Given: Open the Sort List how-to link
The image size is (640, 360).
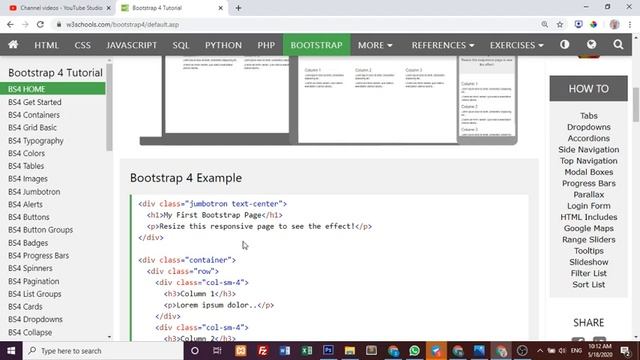Looking at the screenshot, I should tap(589, 284).
